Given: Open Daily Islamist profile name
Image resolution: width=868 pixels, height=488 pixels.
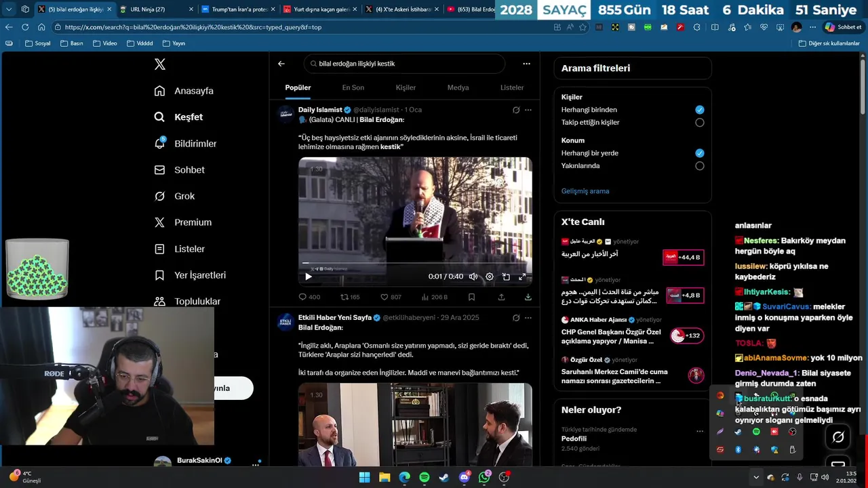Looking at the screenshot, I should pyautogui.click(x=320, y=110).
